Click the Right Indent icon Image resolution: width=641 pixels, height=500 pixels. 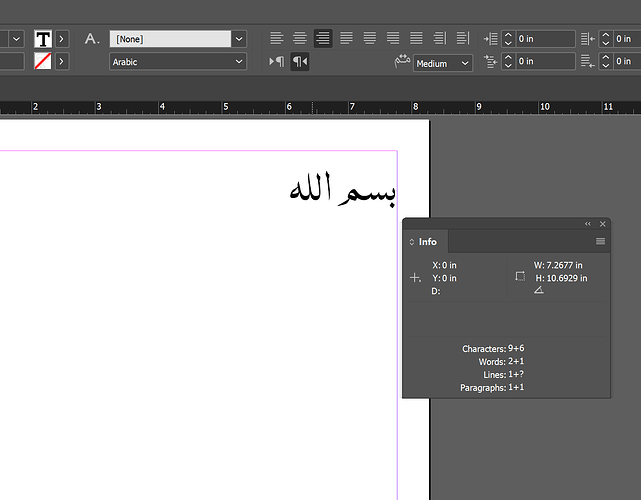[x=587, y=39]
